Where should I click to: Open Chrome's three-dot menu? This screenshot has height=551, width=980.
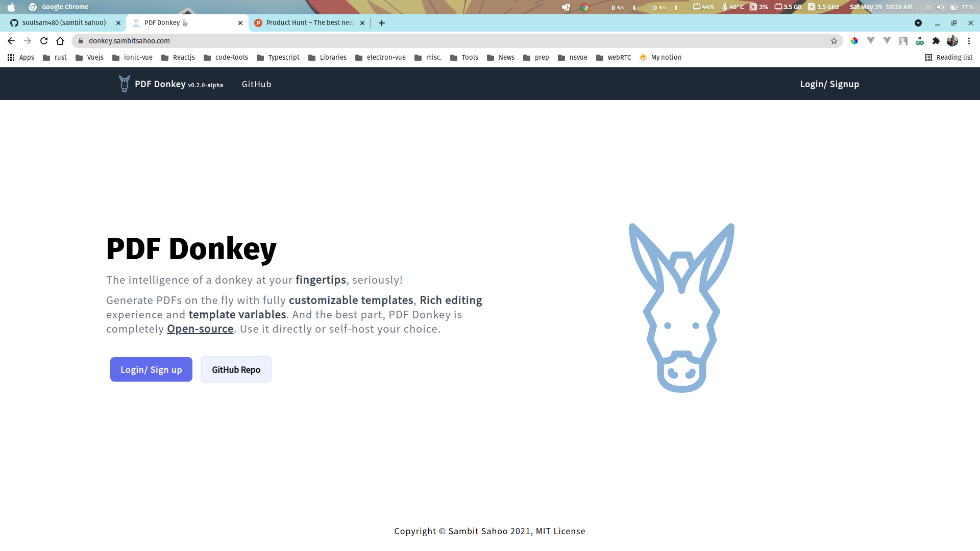coord(969,41)
